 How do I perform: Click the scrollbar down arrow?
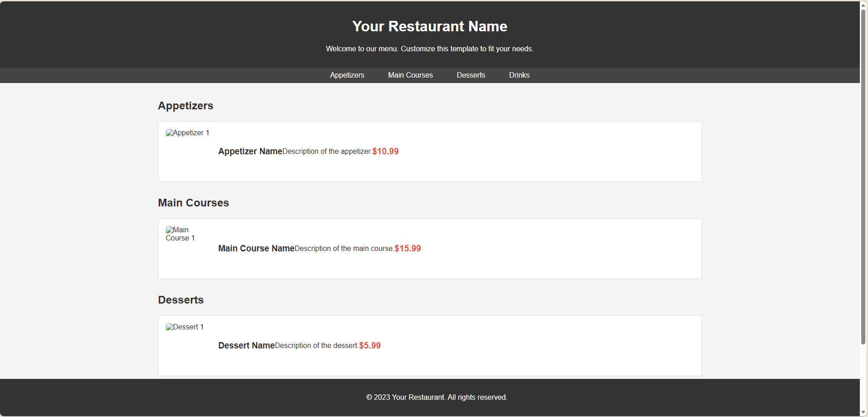pyautogui.click(x=863, y=412)
